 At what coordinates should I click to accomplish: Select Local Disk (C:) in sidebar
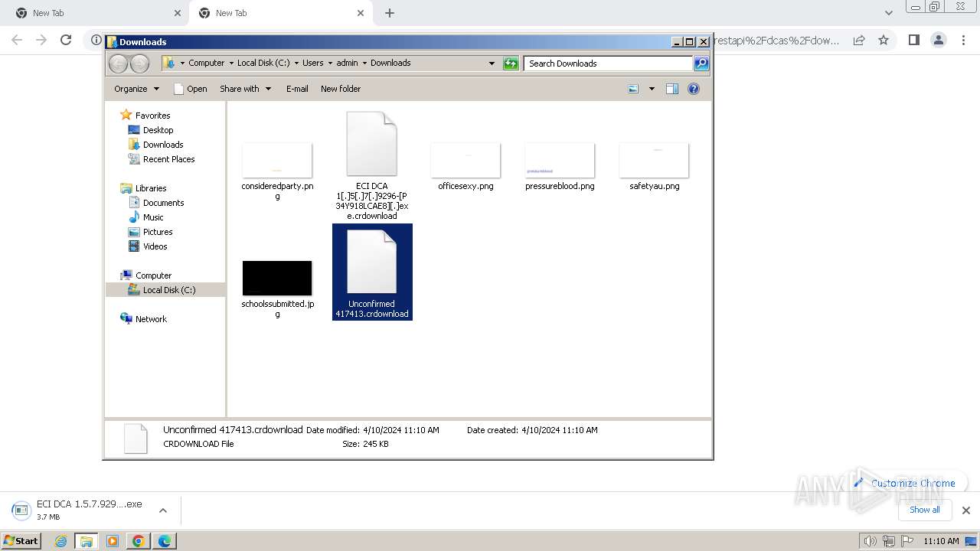(165, 290)
